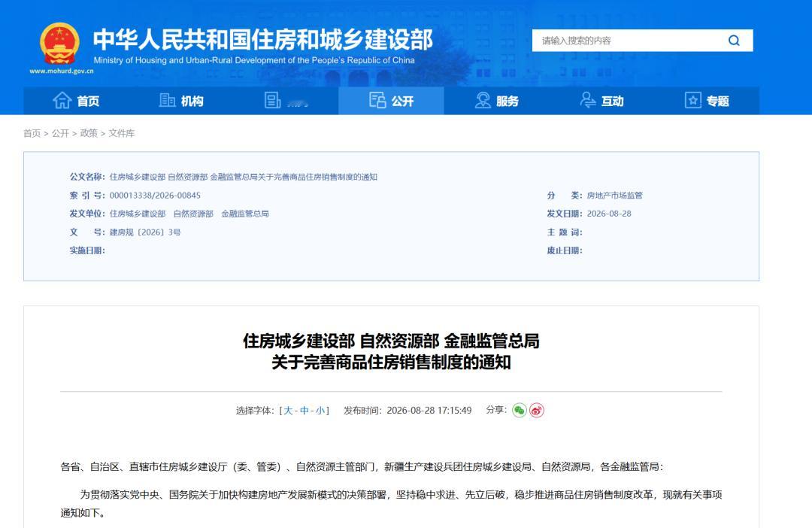
Task: Click issuing unit 自然资源部 in the 发文单位 row
Action: pos(193,214)
